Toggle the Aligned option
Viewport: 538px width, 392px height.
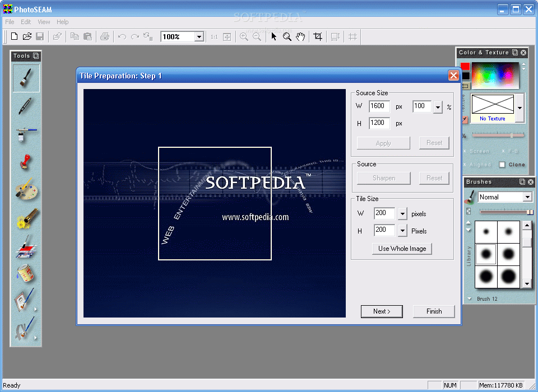pyautogui.click(x=477, y=165)
